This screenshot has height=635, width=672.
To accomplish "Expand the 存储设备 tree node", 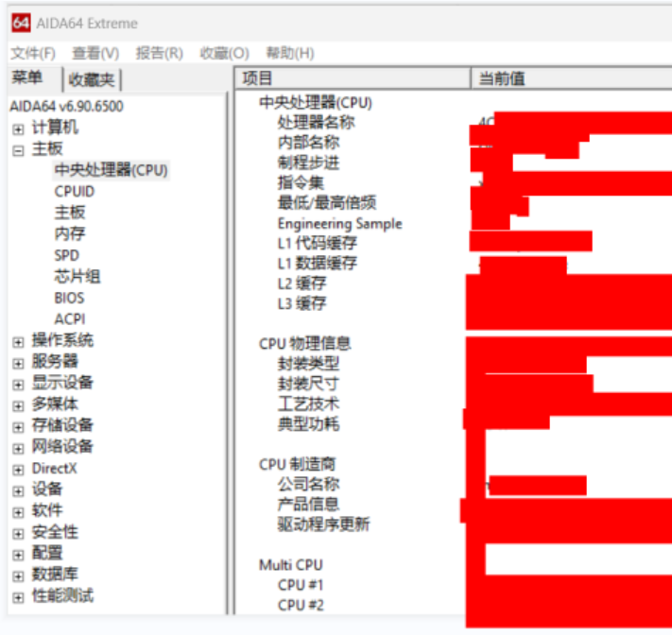I will coord(18,427).
